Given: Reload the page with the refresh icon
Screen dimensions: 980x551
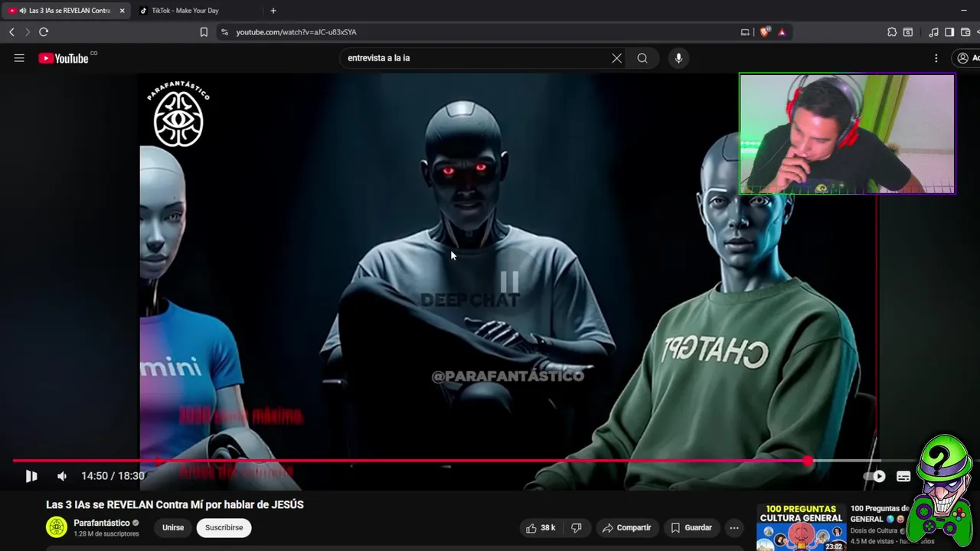Looking at the screenshot, I should (44, 32).
